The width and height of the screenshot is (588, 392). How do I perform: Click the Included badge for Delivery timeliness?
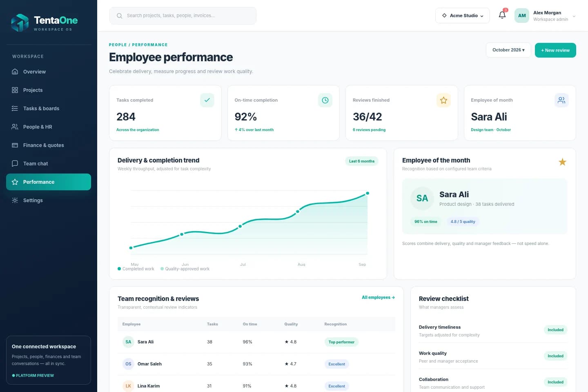click(x=555, y=330)
